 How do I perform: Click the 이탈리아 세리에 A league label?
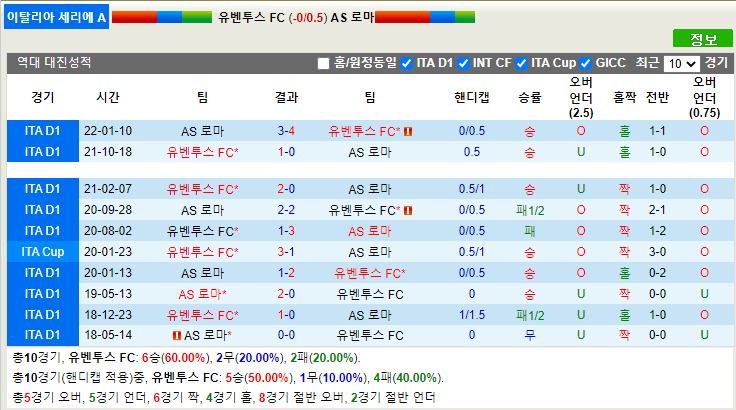pyautogui.click(x=56, y=17)
